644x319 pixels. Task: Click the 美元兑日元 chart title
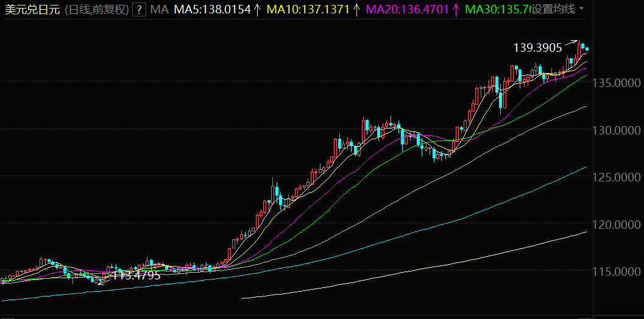(32, 10)
